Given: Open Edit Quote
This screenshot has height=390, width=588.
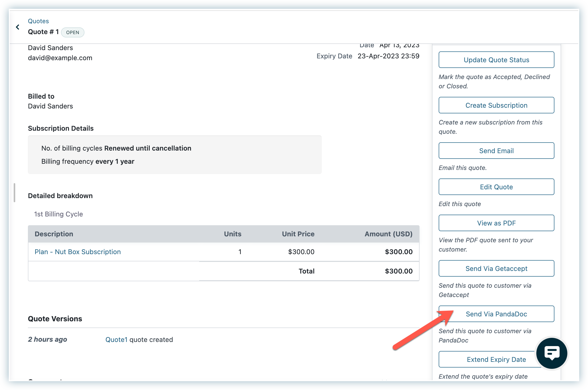Looking at the screenshot, I should click(x=496, y=187).
